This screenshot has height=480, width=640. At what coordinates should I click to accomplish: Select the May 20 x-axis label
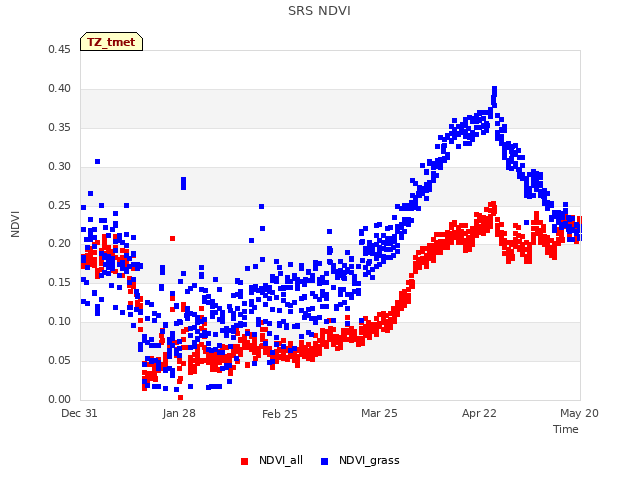click(x=579, y=413)
